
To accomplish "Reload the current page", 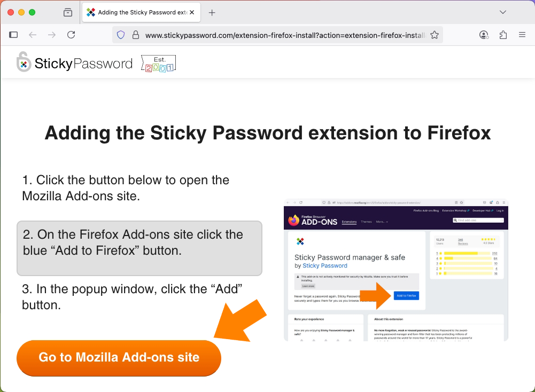I will pyautogui.click(x=71, y=35).
